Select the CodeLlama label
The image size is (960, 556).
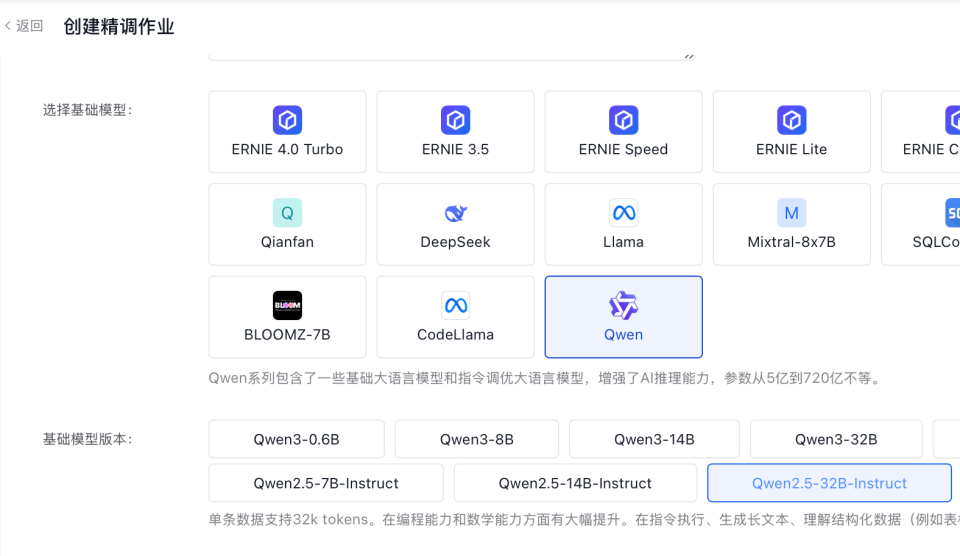click(455, 335)
